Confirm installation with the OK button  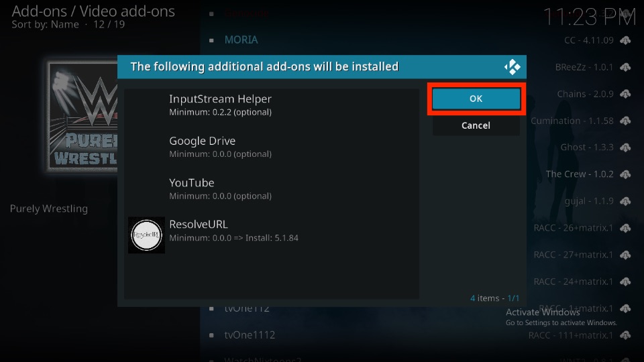[476, 99]
